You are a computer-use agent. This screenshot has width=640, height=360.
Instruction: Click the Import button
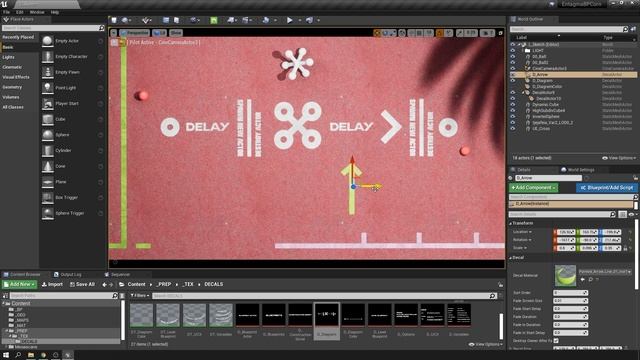click(x=52, y=284)
